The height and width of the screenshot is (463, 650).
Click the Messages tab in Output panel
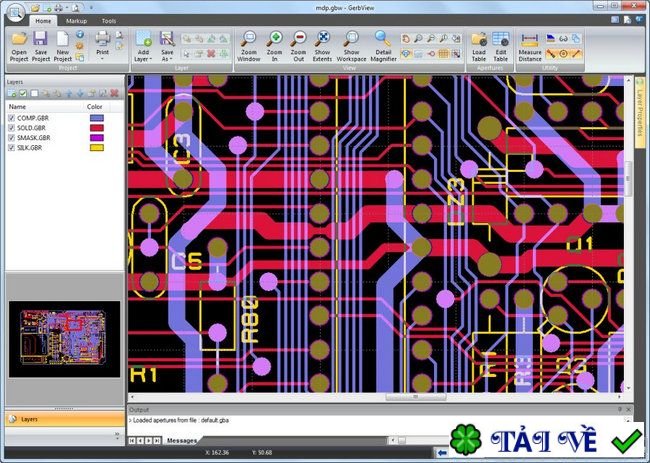tap(181, 440)
